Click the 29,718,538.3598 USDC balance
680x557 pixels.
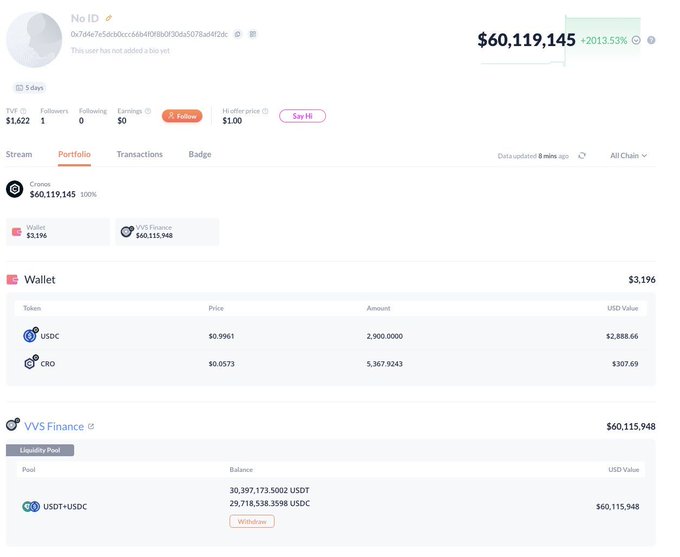coord(270,504)
